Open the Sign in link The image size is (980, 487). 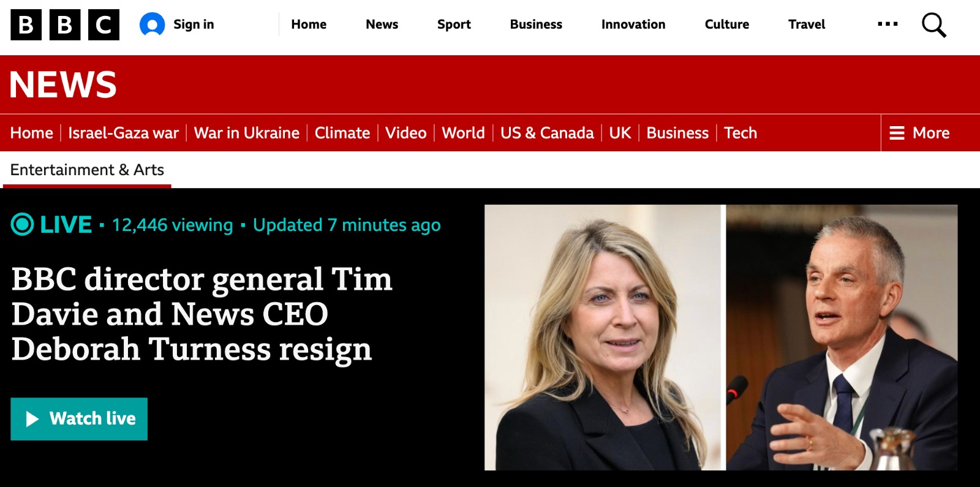point(194,25)
